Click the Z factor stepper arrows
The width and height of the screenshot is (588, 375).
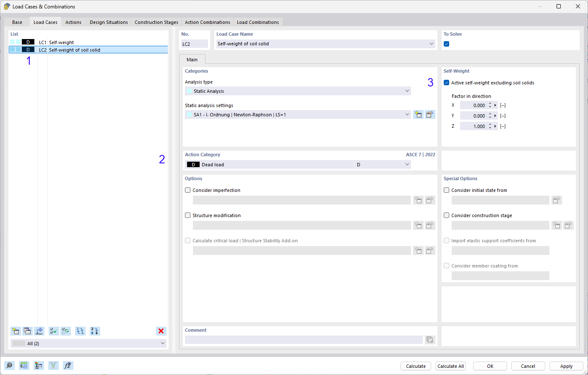point(490,126)
